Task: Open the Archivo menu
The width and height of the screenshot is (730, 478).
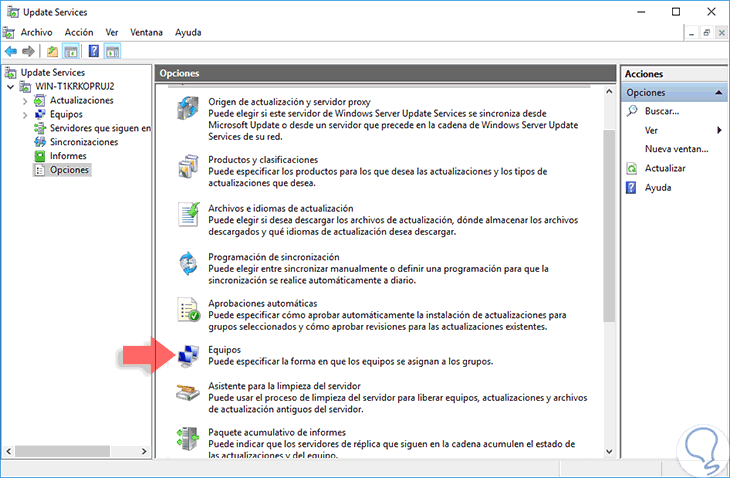Action: 36,33
